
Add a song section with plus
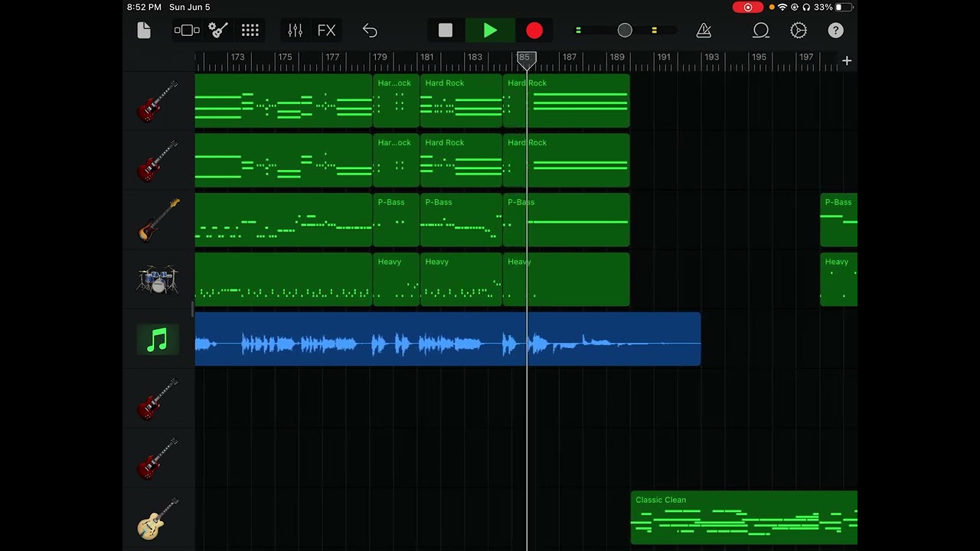click(847, 60)
